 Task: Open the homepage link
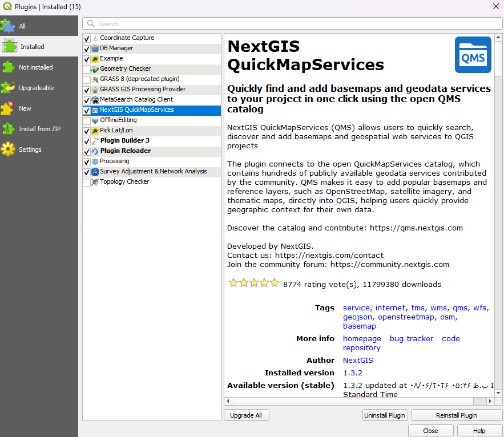tap(362, 339)
